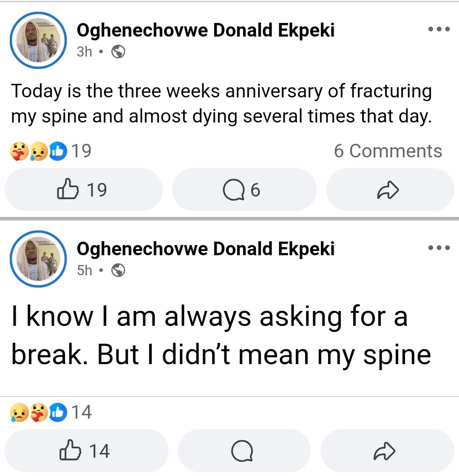Viewport: 459px width, 476px height.
Task: Show public audience globe icon on 3h post
Action: tap(118, 52)
